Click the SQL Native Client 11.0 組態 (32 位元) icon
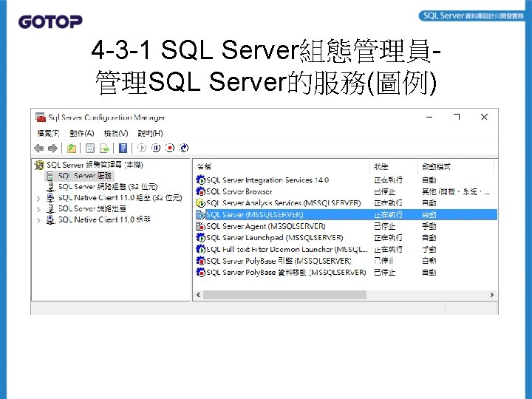 50,197
